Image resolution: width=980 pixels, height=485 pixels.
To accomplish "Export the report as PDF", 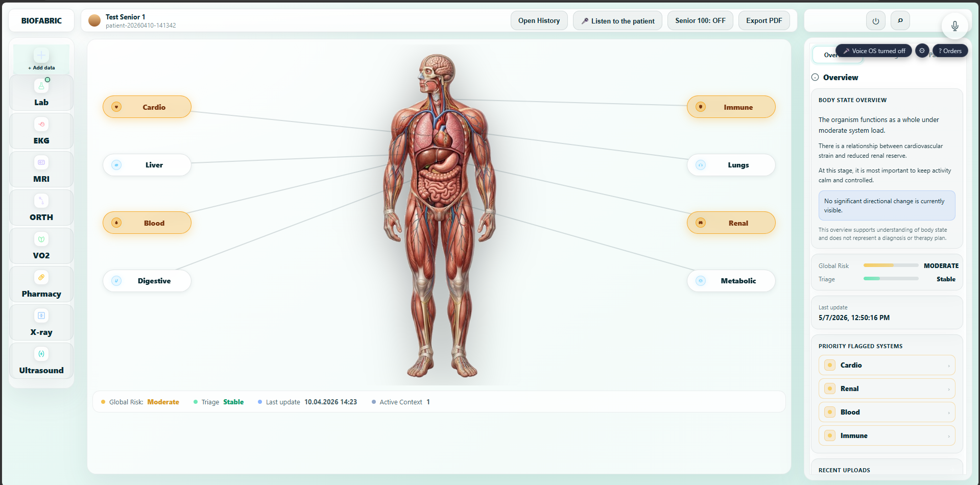I will (x=764, y=20).
